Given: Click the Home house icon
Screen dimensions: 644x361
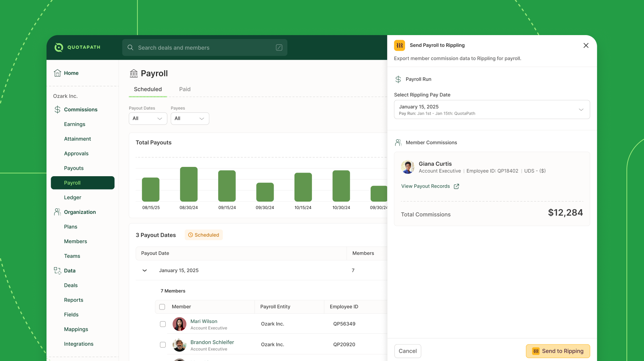Looking at the screenshot, I should pos(57,73).
